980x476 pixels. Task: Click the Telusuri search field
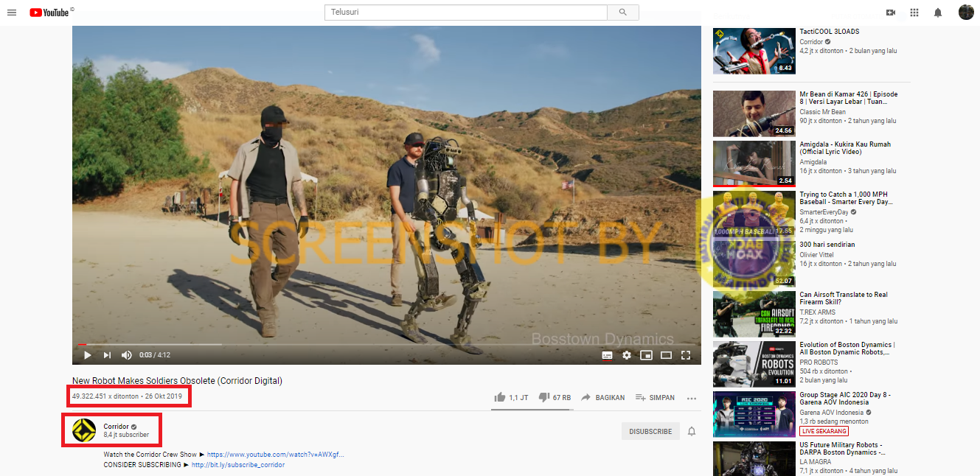[466, 13]
